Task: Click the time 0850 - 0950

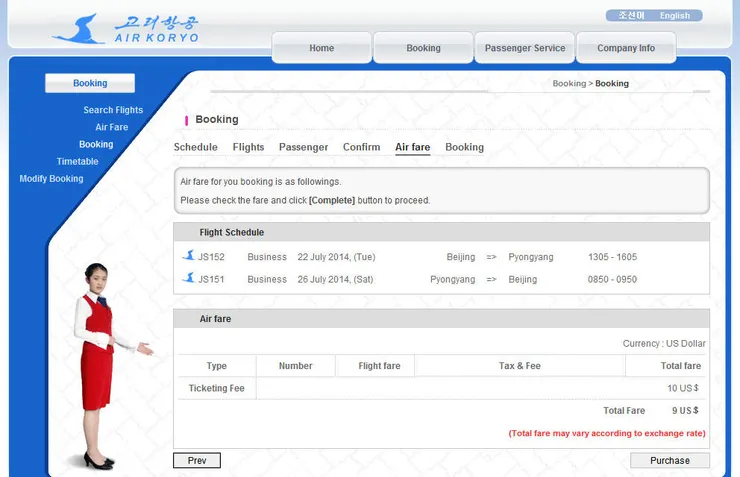Action: click(x=612, y=279)
